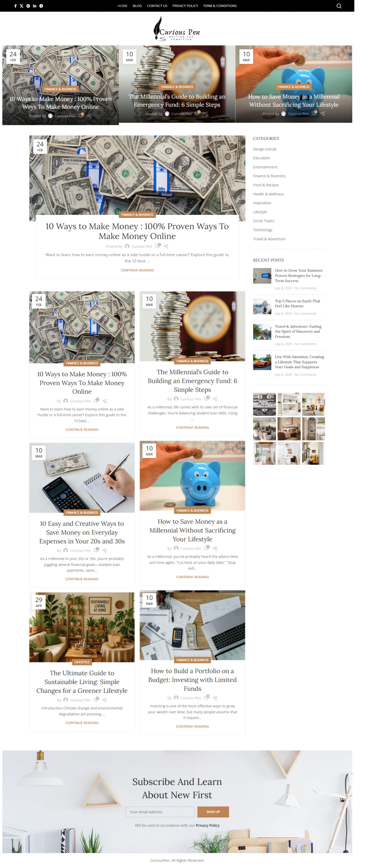The width and height of the screenshot is (373, 868).
Task: Click the Sign Up button
Action: pos(213,811)
